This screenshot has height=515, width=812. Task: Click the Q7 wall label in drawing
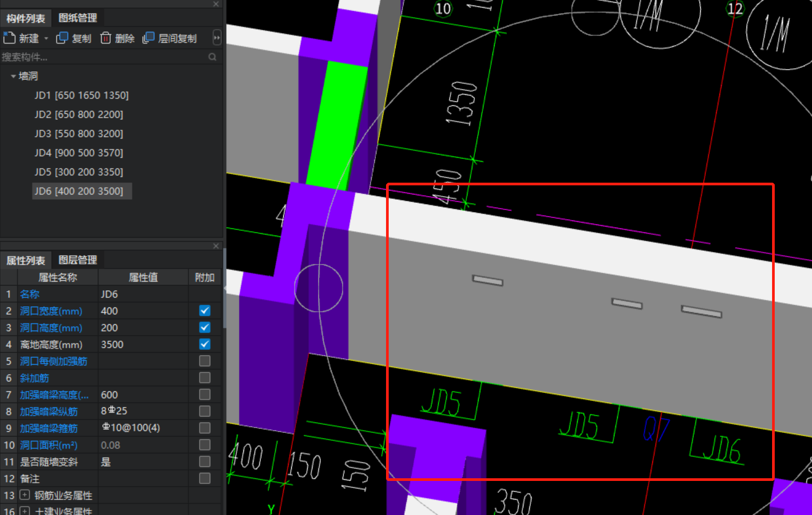pyautogui.click(x=656, y=429)
